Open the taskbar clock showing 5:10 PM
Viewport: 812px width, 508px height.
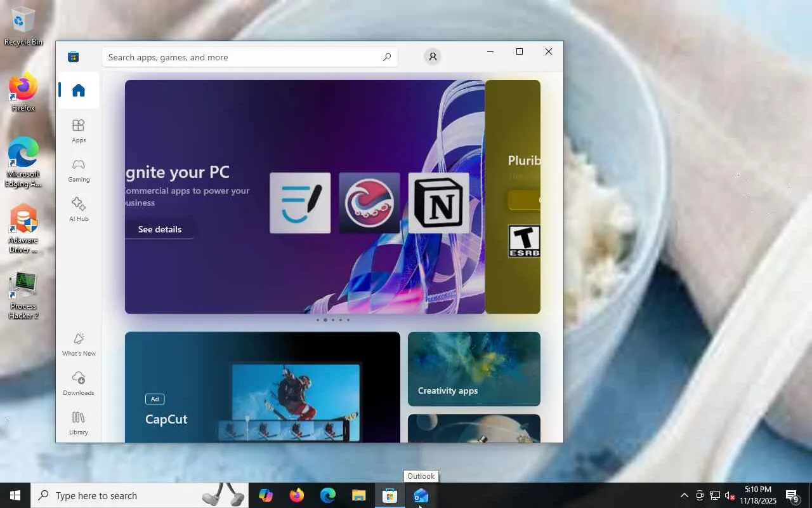[x=758, y=495]
